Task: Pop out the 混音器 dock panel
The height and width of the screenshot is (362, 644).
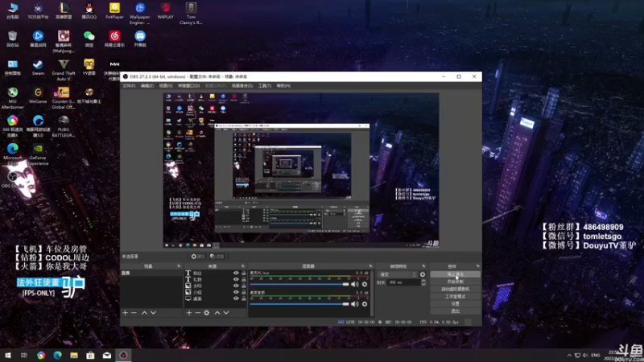Action: 370,266
